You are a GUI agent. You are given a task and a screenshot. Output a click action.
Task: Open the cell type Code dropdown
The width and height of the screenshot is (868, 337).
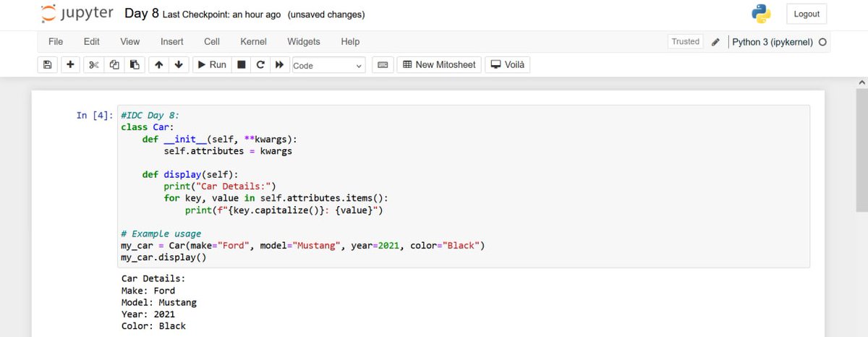pyautogui.click(x=328, y=65)
